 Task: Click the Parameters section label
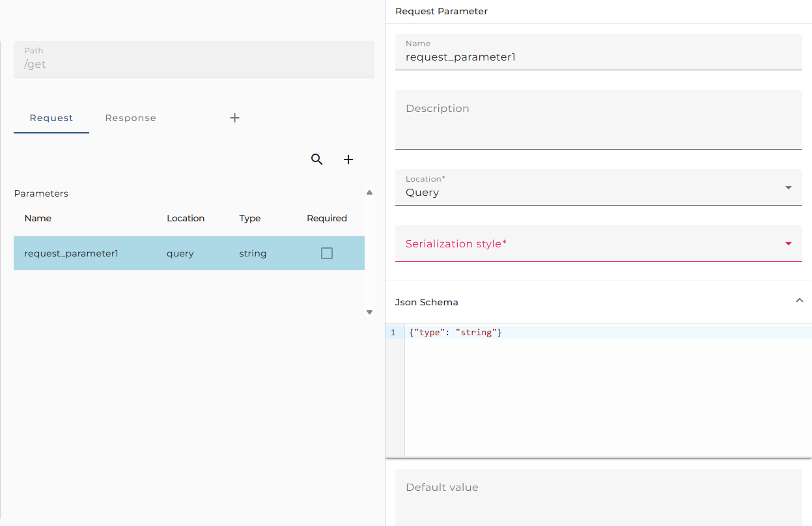41,193
